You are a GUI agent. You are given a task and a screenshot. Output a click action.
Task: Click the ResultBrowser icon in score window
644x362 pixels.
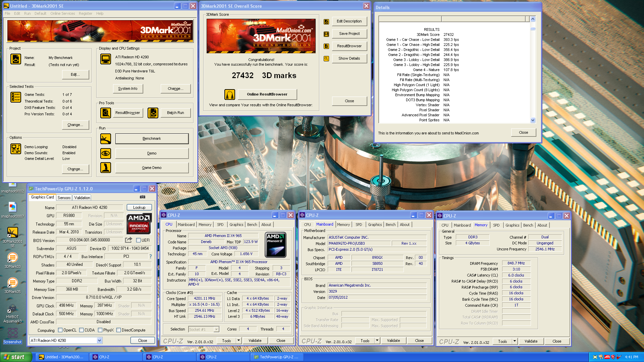(x=326, y=46)
